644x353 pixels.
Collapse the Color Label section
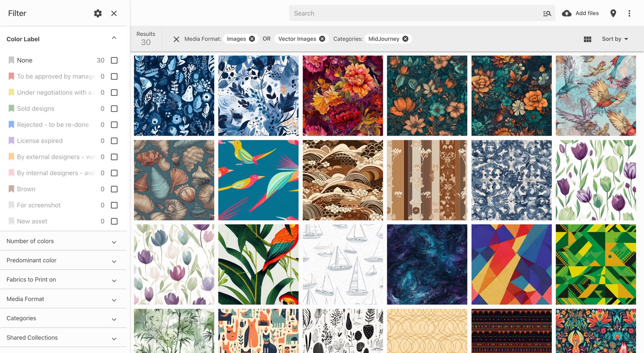pos(114,38)
